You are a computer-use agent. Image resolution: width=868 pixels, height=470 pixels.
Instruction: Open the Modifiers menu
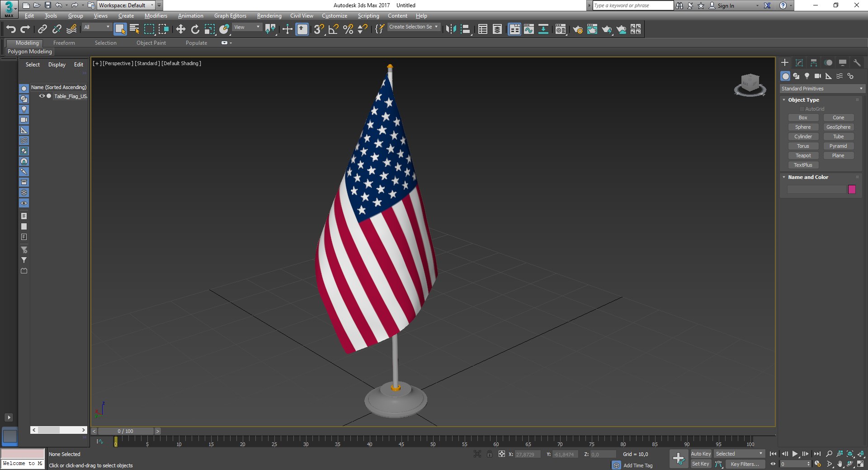pyautogui.click(x=156, y=16)
